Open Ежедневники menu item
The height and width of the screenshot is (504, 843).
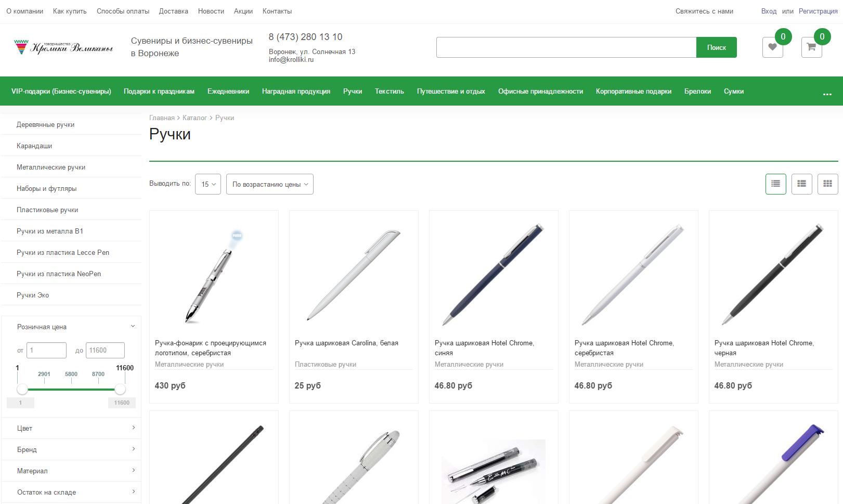228,91
